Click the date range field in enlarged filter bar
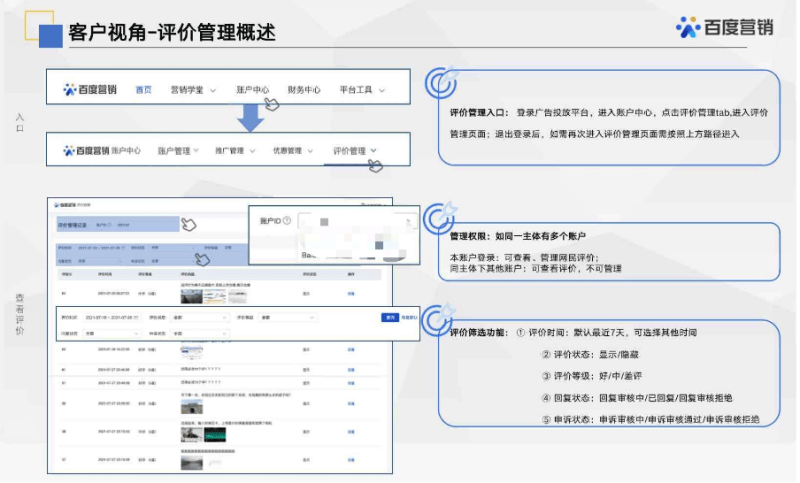 112,318
